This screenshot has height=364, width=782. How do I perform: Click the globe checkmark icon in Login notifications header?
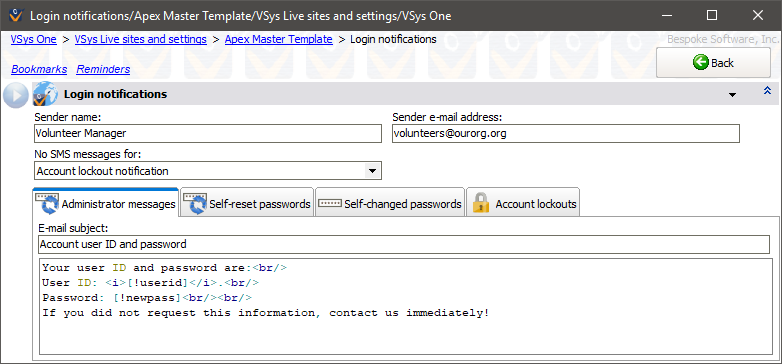point(45,94)
